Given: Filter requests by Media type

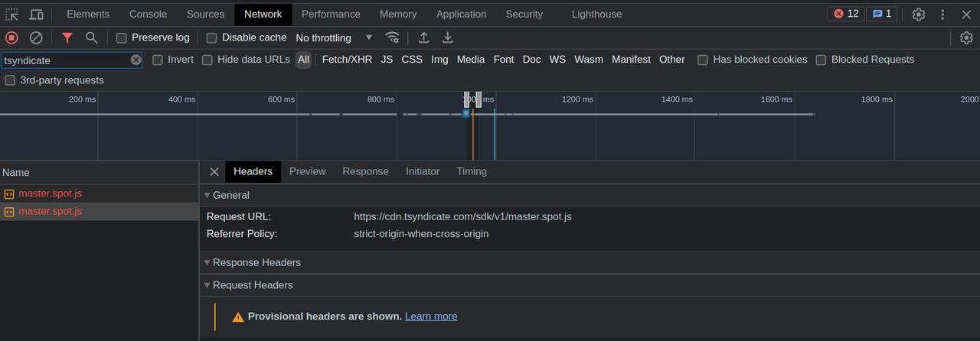Looking at the screenshot, I should tap(471, 60).
